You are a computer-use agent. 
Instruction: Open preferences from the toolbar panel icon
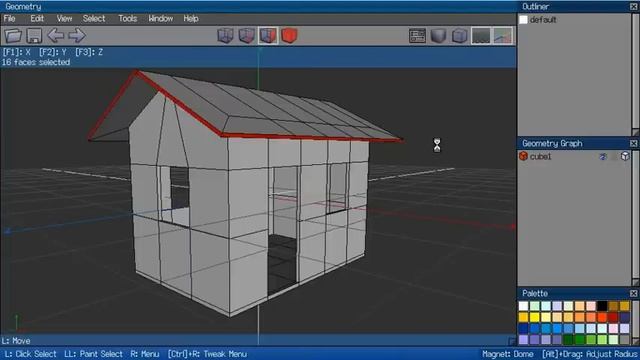click(417, 36)
